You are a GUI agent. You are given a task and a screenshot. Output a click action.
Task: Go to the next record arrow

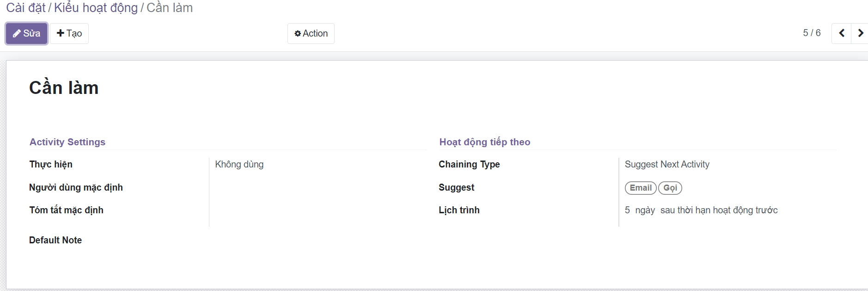(860, 33)
